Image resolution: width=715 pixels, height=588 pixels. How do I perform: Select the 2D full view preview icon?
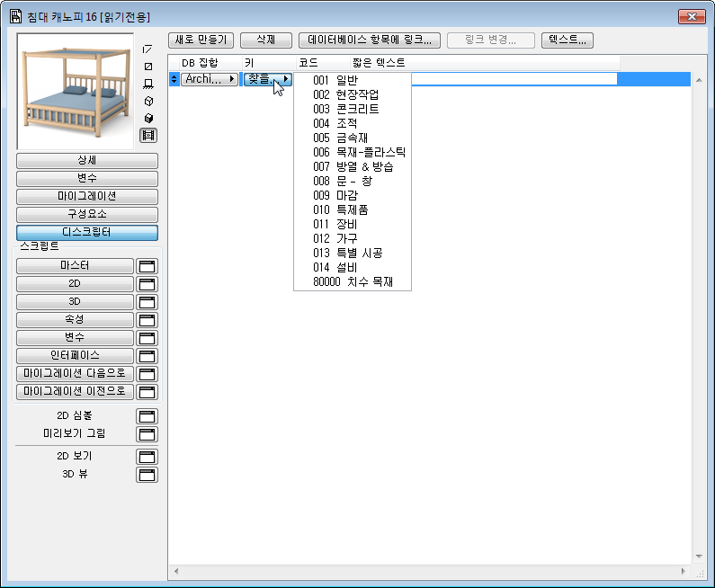coord(148,67)
